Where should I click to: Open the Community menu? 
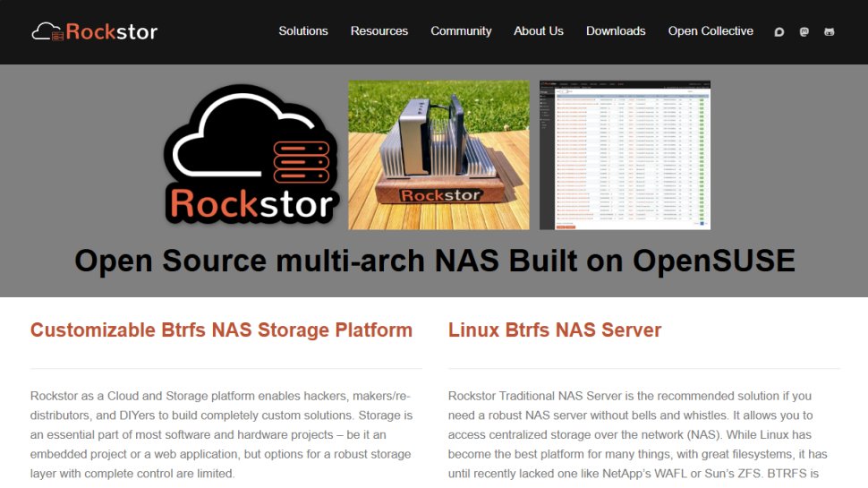[461, 31]
